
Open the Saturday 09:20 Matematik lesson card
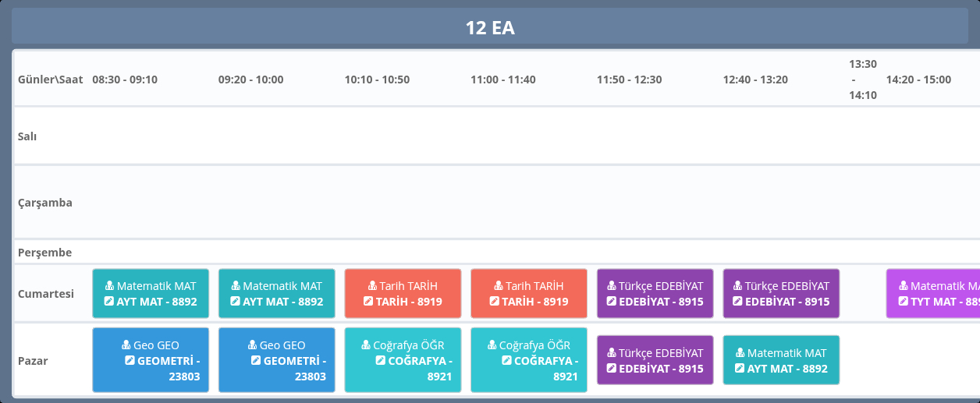point(276,294)
